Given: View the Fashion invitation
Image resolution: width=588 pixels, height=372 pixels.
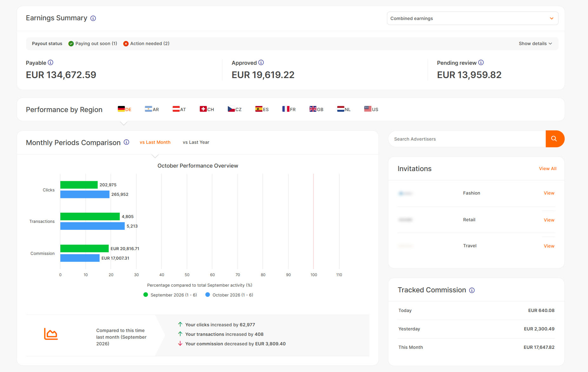Looking at the screenshot, I should pos(549,193).
